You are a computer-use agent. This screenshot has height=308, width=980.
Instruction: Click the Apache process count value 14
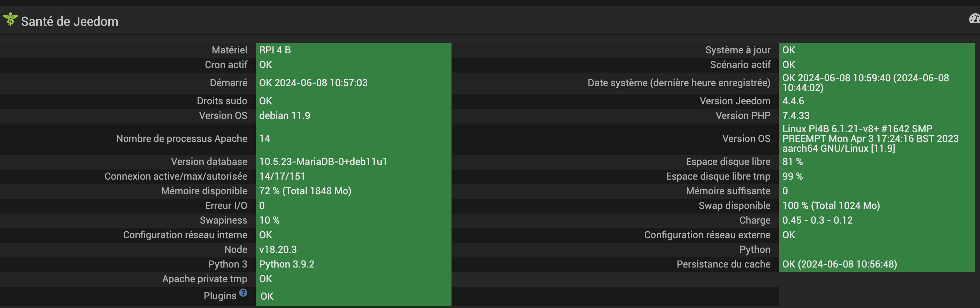(x=264, y=138)
